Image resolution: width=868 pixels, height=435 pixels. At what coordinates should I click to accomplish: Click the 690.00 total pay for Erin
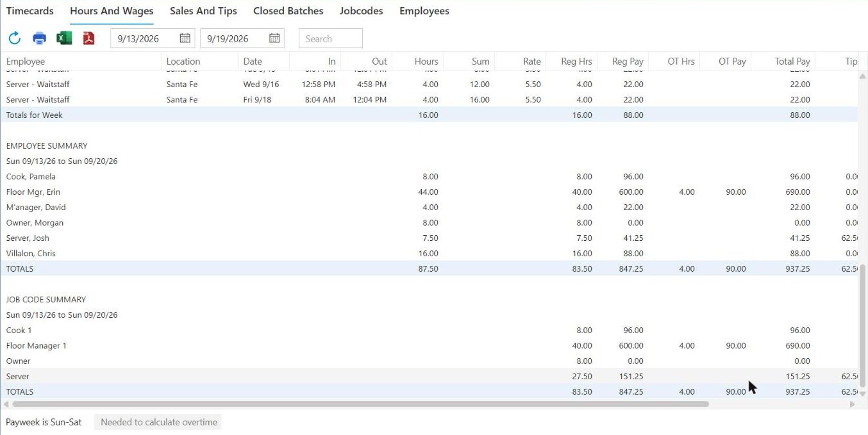tap(797, 192)
